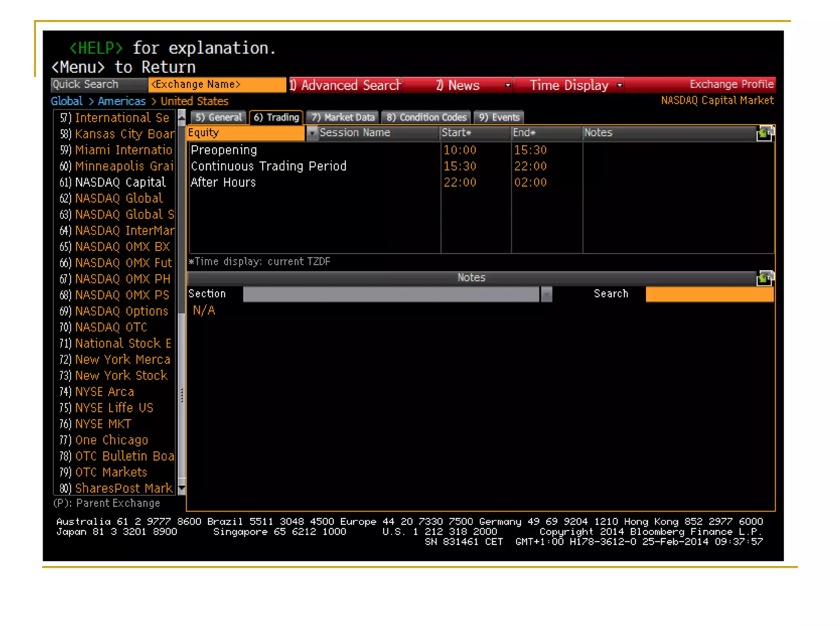The width and height of the screenshot is (840, 630).
Task: Click scroll up arrow of exchange list
Action: [x=182, y=118]
